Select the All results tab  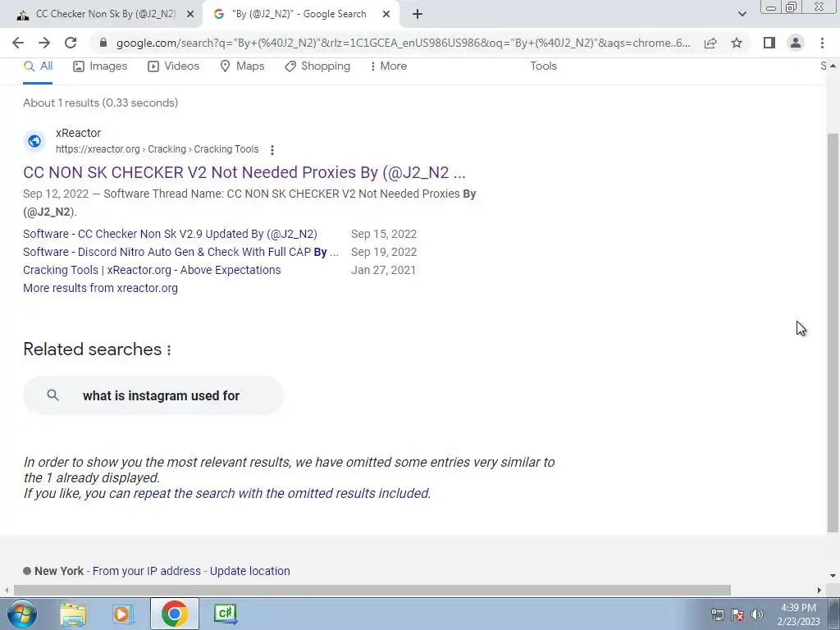click(x=38, y=66)
